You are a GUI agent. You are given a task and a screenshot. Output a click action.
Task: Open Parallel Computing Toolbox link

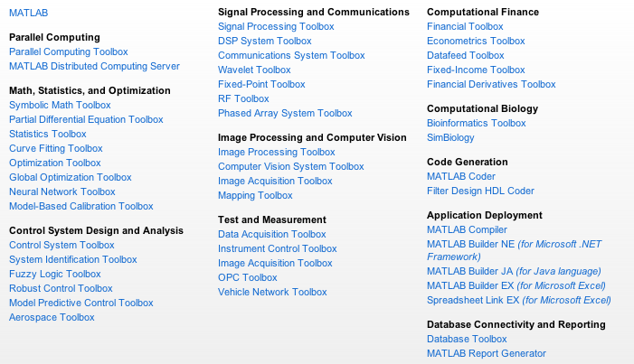click(x=69, y=51)
